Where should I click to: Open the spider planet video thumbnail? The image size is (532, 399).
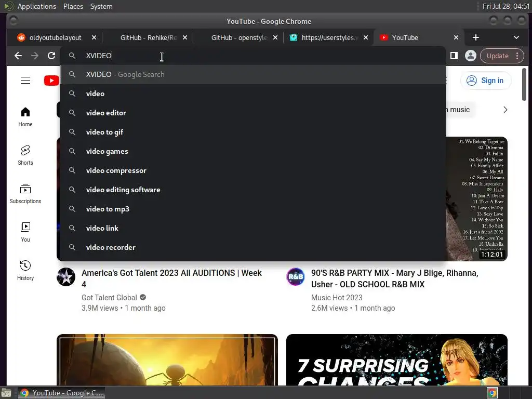[x=167, y=360]
